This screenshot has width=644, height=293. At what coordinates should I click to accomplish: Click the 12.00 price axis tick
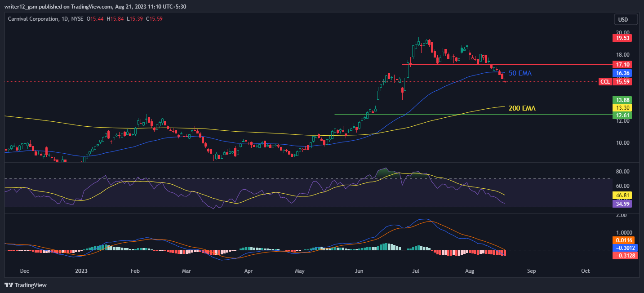click(622, 121)
